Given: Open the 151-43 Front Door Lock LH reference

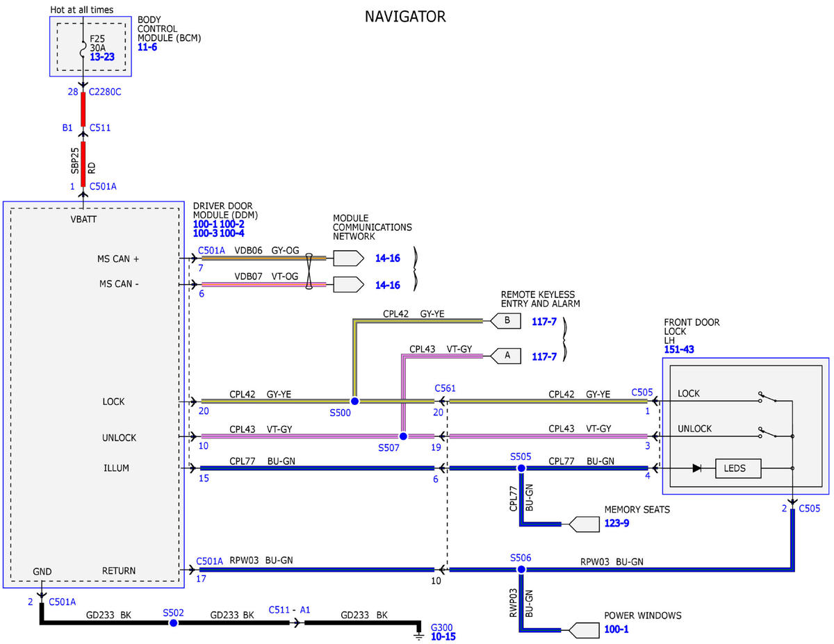Looking at the screenshot, I should (679, 349).
